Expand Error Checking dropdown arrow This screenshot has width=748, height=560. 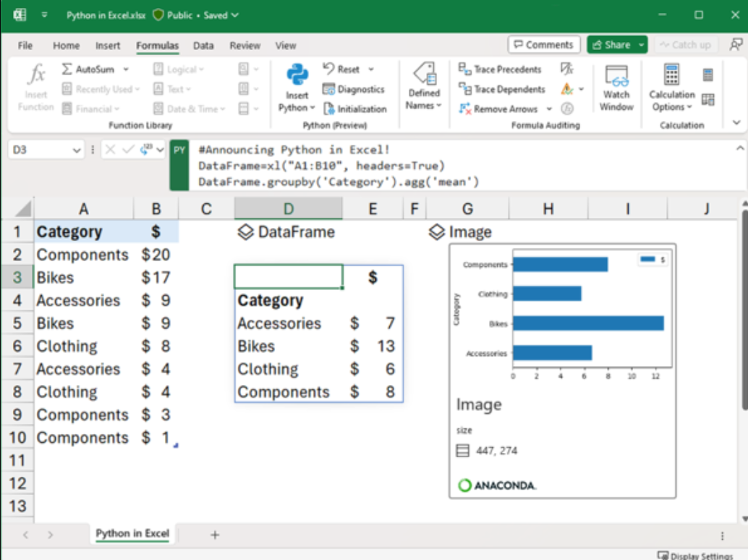[581, 89]
